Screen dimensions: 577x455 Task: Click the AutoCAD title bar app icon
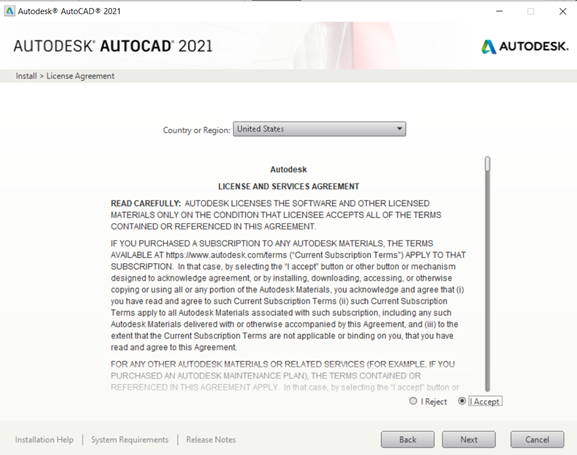9,11
